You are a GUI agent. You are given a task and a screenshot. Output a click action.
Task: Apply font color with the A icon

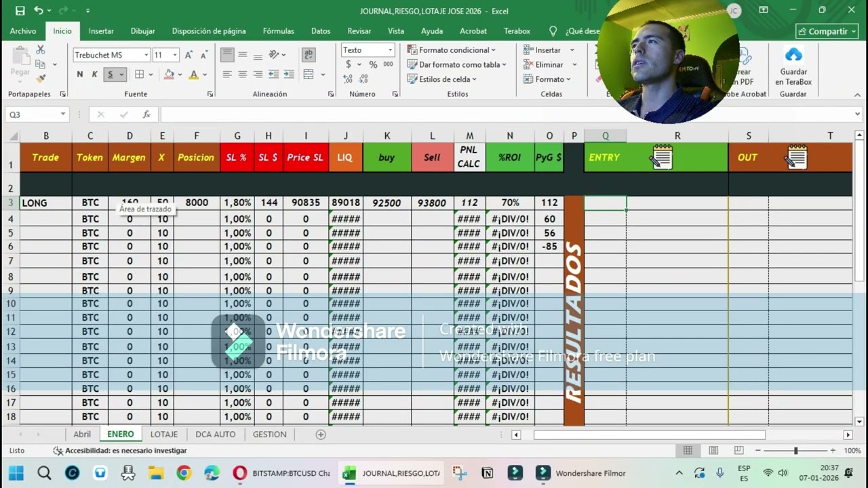click(194, 75)
